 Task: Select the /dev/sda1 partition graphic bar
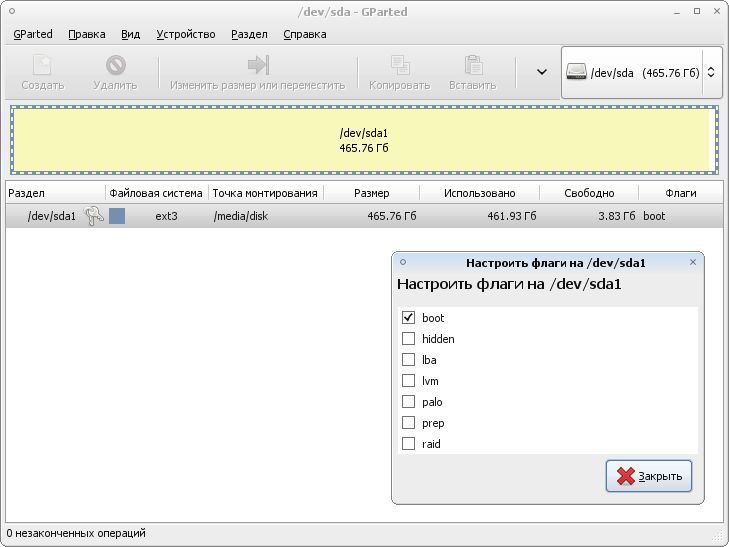364,140
